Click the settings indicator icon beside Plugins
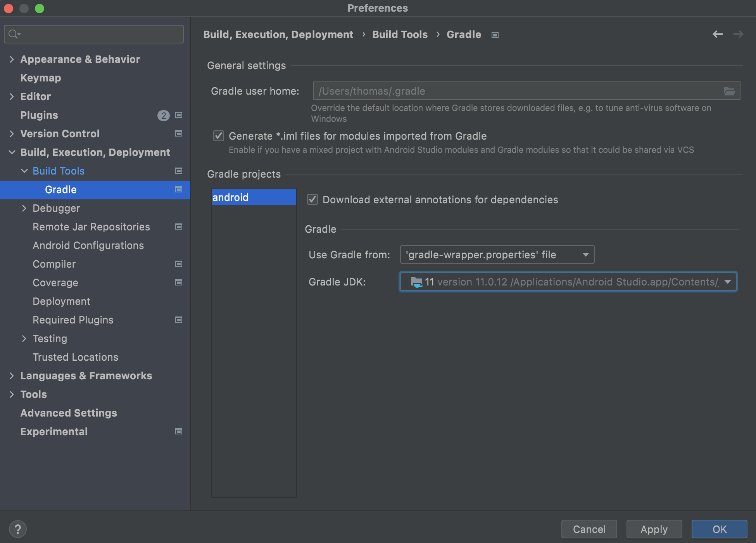This screenshot has height=543, width=756. [x=179, y=115]
